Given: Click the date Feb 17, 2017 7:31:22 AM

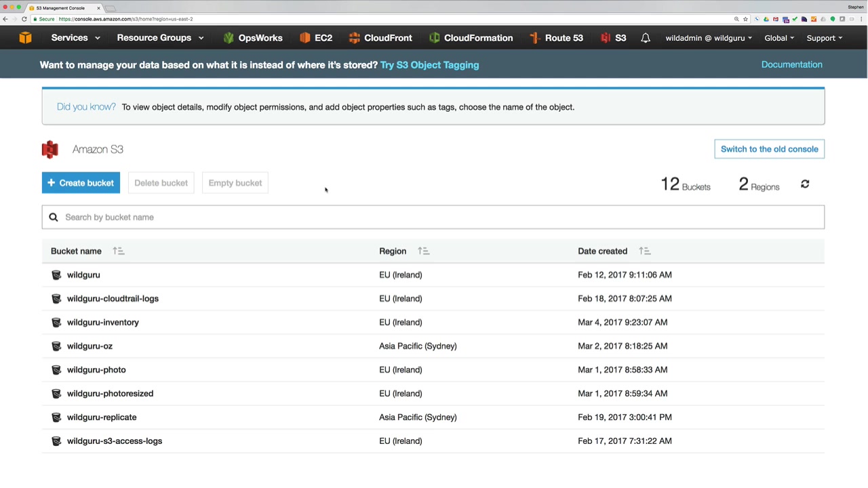Looking at the screenshot, I should click(625, 441).
